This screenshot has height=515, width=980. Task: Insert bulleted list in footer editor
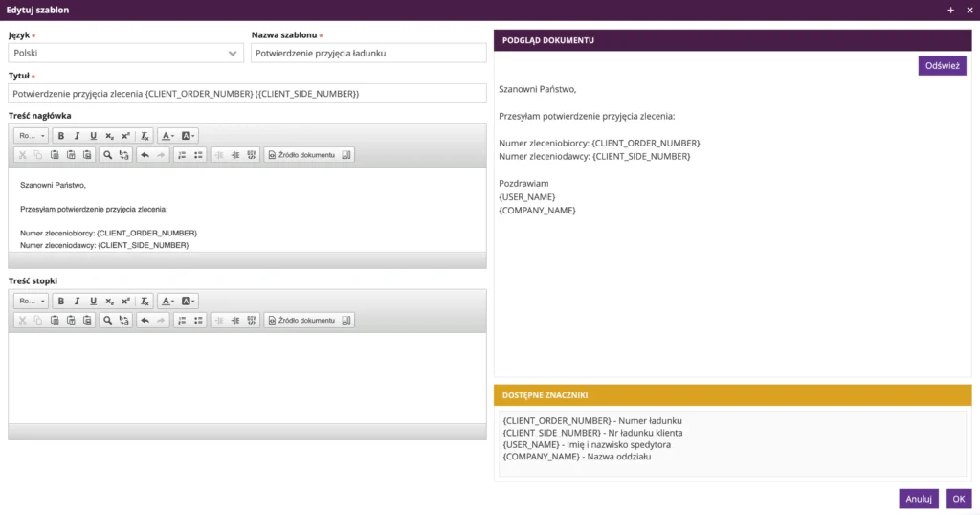tap(198, 321)
